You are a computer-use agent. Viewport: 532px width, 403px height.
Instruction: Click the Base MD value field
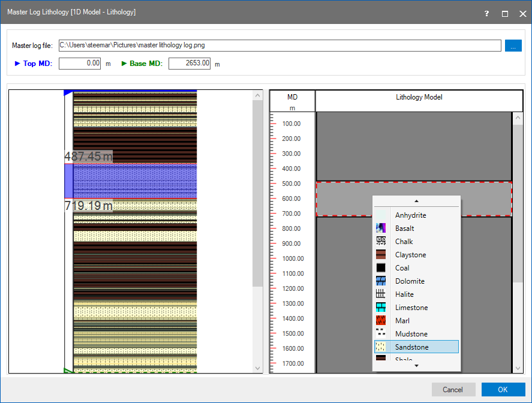point(190,63)
